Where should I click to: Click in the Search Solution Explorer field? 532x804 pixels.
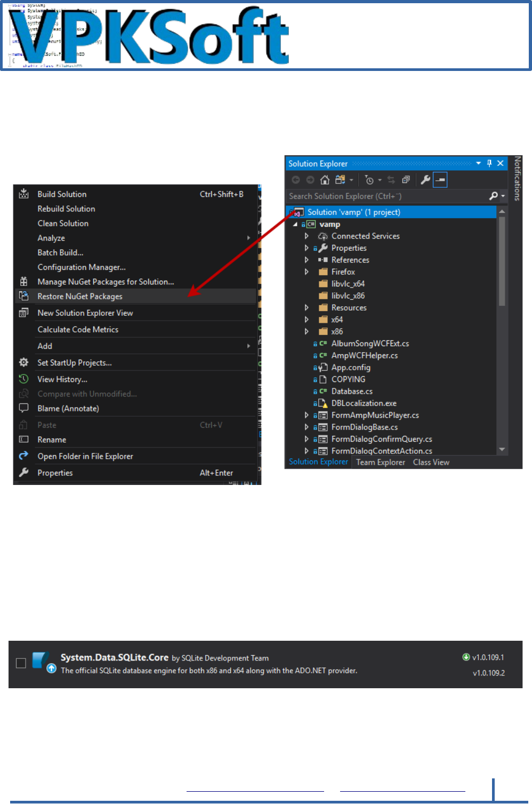(x=387, y=196)
